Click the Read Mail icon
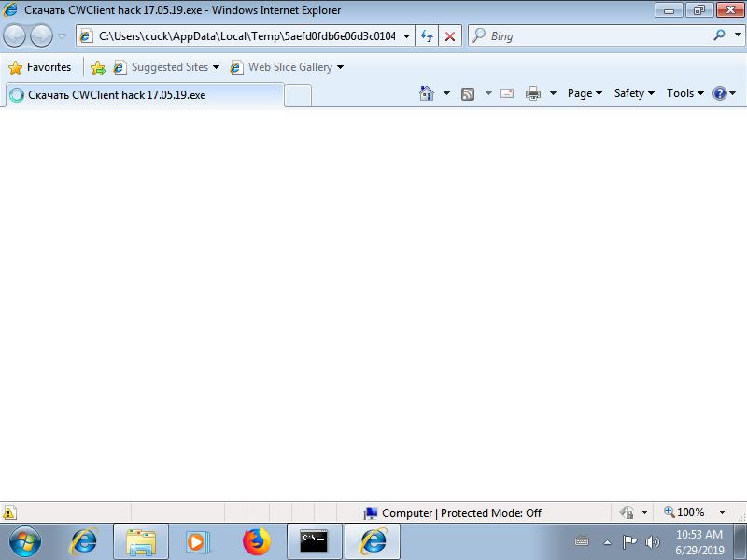 (507, 93)
